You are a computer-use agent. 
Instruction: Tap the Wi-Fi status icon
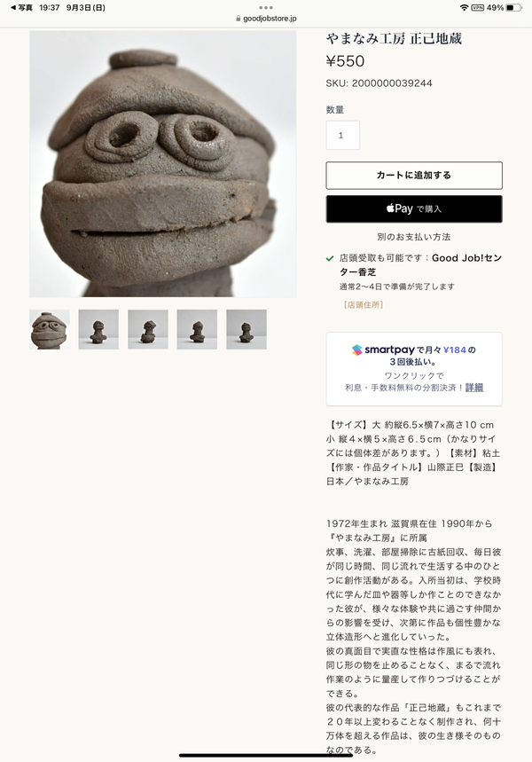click(x=464, y=8)
